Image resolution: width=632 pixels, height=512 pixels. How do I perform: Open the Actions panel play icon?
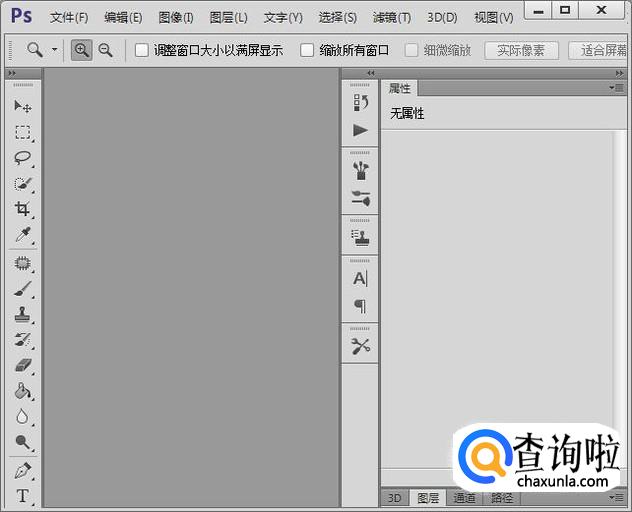tap(360, 130)
